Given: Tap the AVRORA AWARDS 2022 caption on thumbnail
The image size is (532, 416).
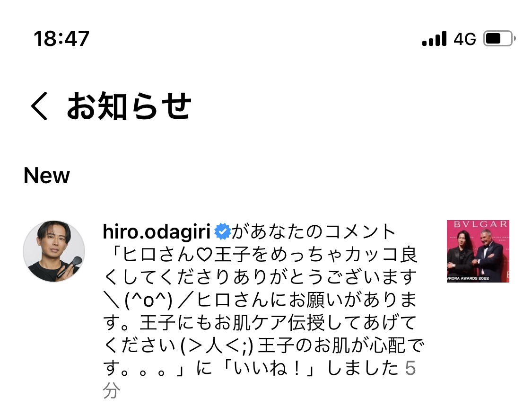Looking at the screenshot, I should (x=468, y=278).
